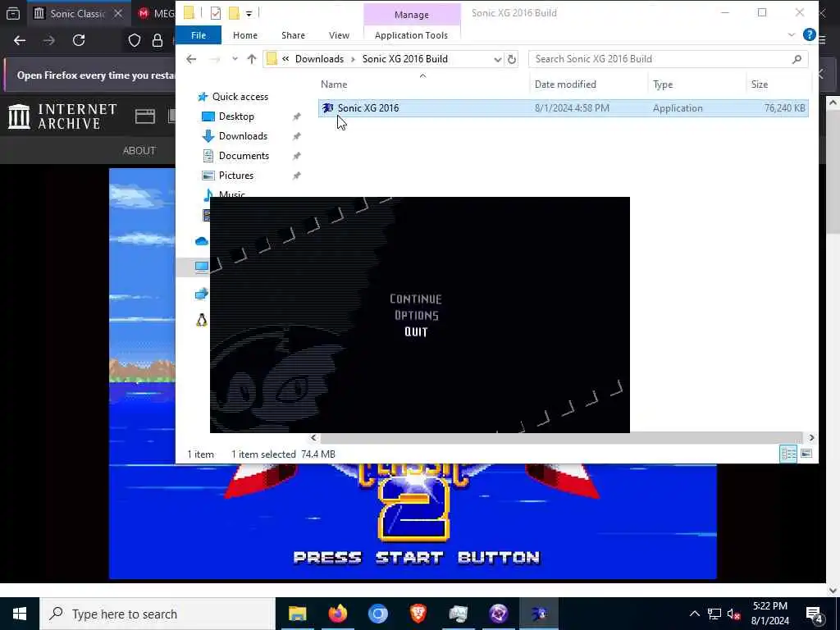840x630 pixels.
Task: Click the breadcrumb chevron before Downloads
Action: pos(285,59)
